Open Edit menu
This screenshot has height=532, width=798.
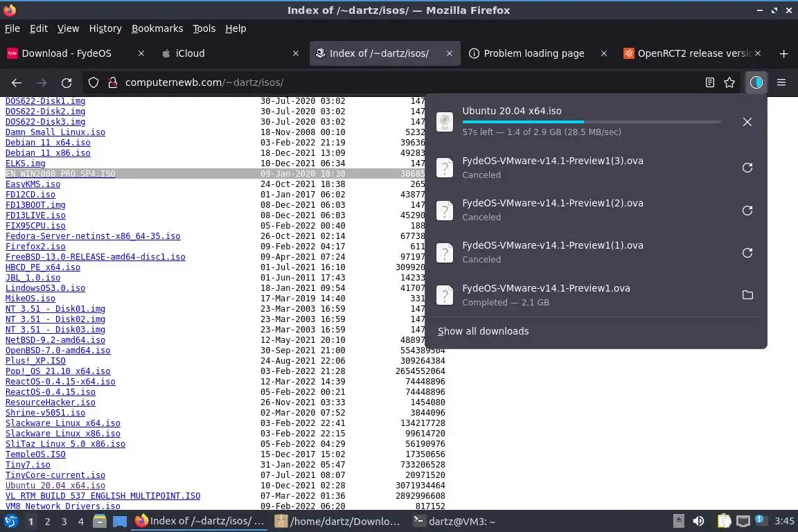tap(39, 28)
